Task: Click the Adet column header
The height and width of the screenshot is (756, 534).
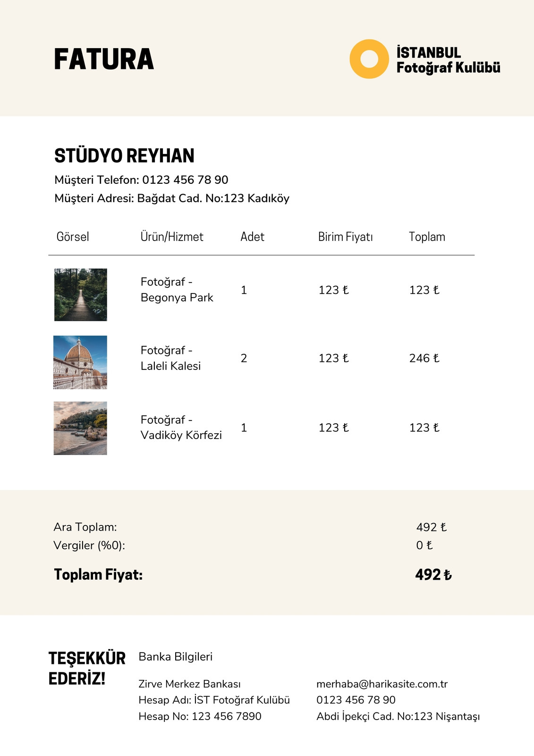Action: (252, 237)
